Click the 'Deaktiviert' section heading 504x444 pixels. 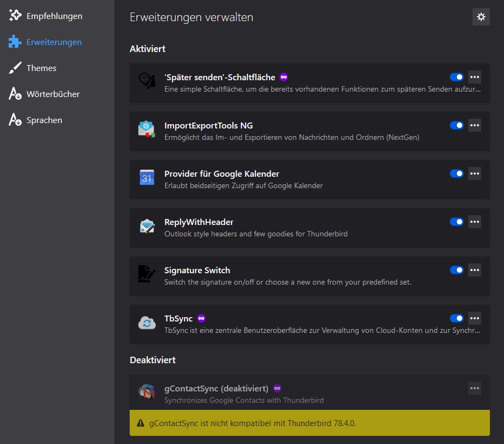152,360
